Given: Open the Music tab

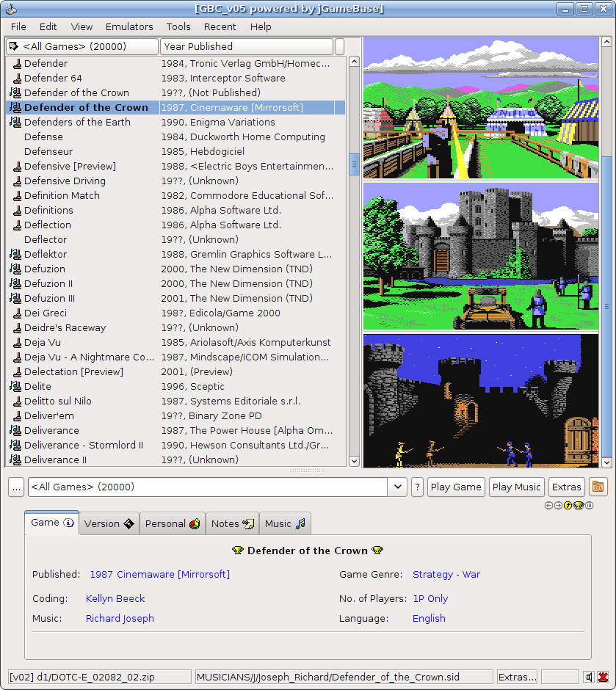Looking at the screenshot, I should tap(285, 523).
